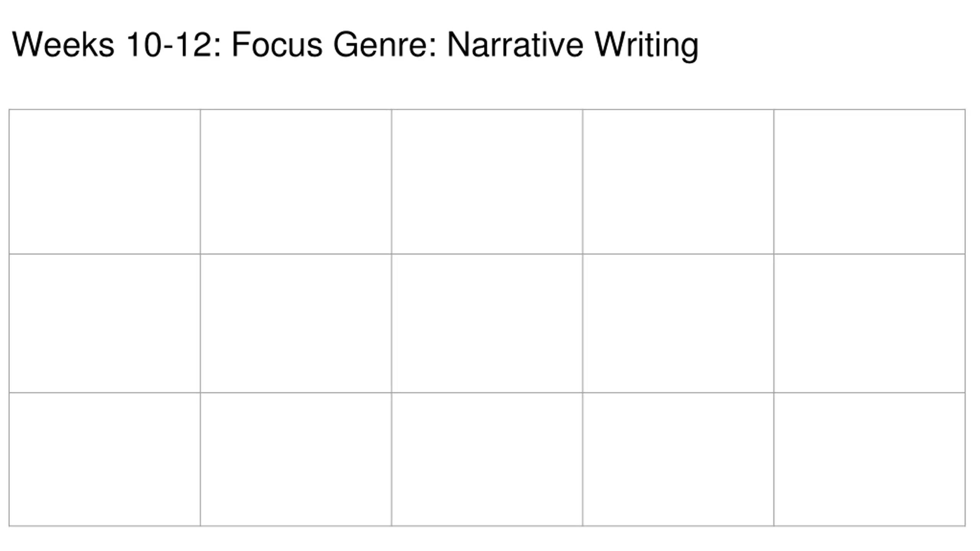Click the third-row, second-column empty cell

coord(296,459)
